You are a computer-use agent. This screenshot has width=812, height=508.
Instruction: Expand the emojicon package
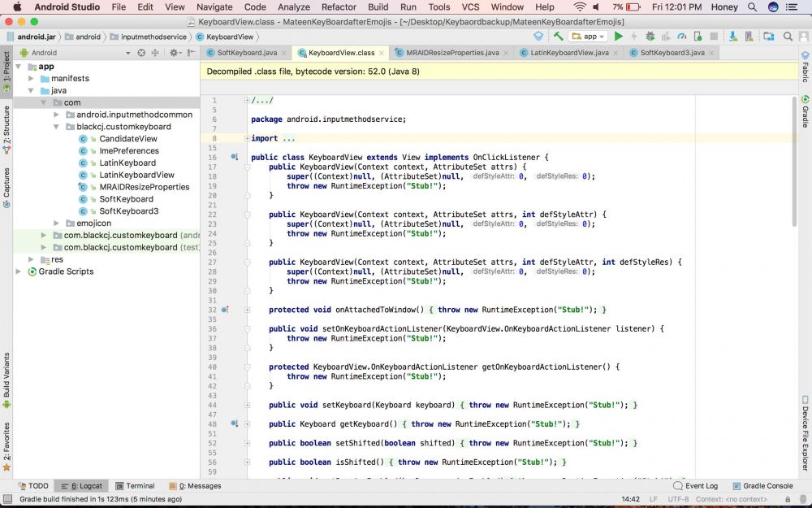click(56, 223)
